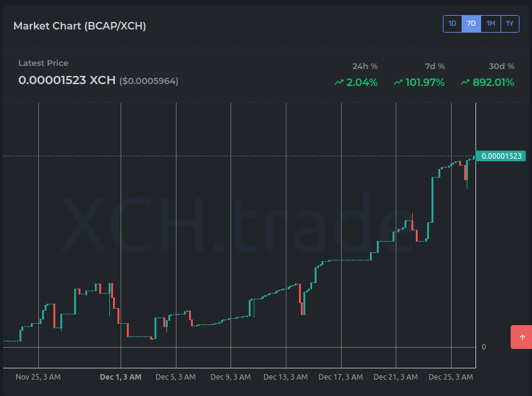Click the green 24h trend arrow icon
Viewport: 532px width, 396px height.
(x=339, y=82)
